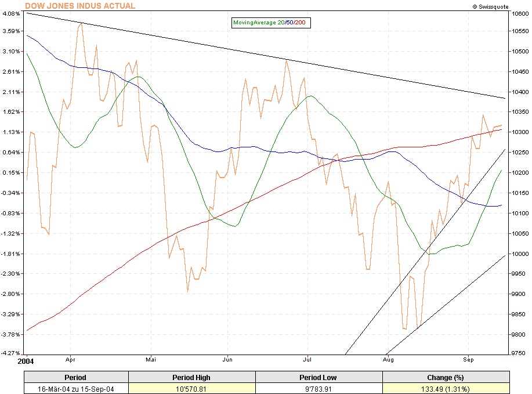Click the -0.34% left axis label
532x394 pixels.
click(x=10, y=193)
